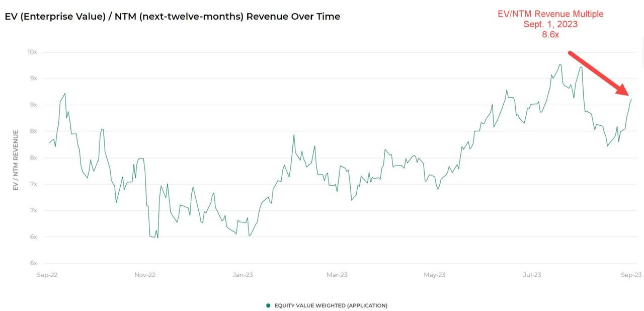The image size is (644, 311).
Task: Click the Sep-23 x-axis label
Action: pos(631,275)
